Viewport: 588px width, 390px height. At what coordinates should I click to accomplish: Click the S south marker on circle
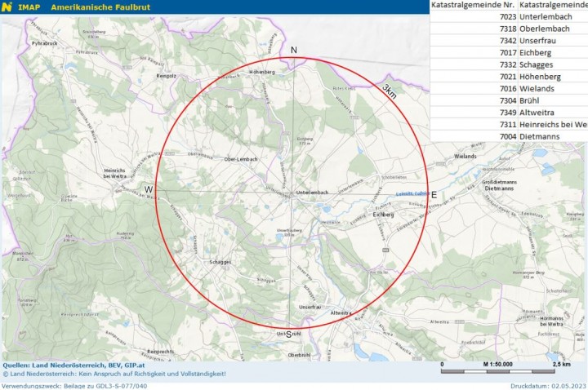[289, 335]
